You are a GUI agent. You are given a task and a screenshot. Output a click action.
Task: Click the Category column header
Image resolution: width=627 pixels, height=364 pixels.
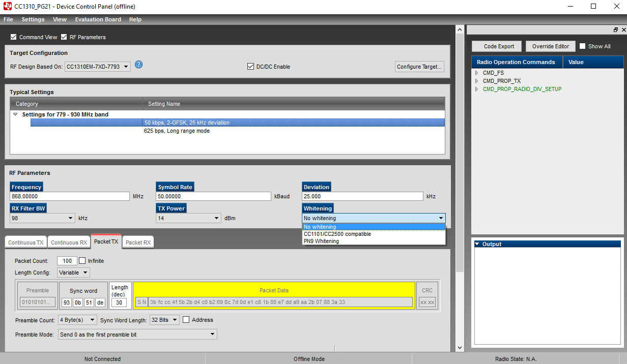pyautogui.click(x=76, y=104)
